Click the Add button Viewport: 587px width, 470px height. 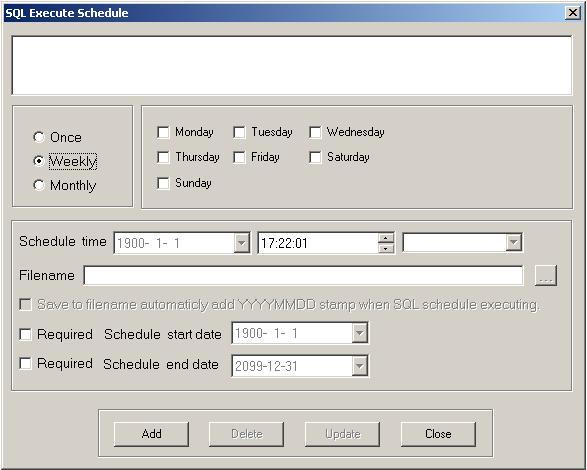(151, 434)
